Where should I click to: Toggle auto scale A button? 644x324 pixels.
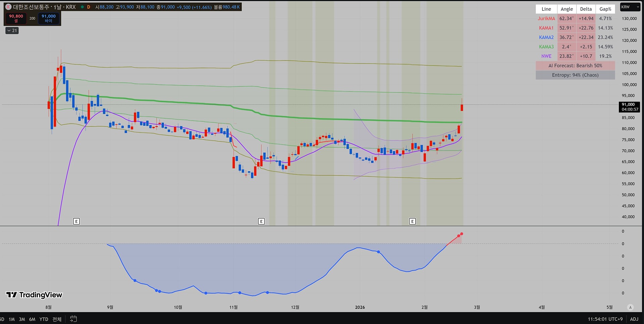click(630, 307)
